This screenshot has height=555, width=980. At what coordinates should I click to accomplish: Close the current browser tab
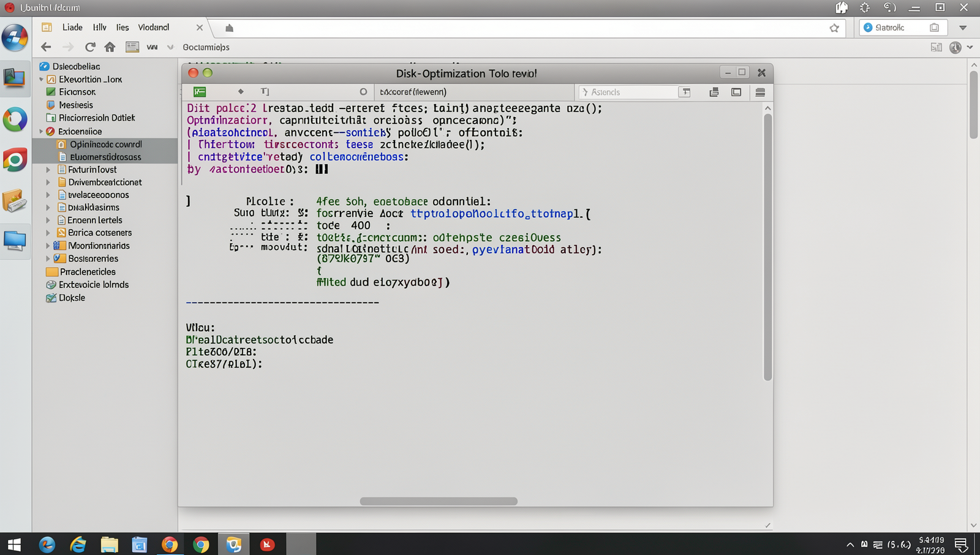tap(200, 28)
